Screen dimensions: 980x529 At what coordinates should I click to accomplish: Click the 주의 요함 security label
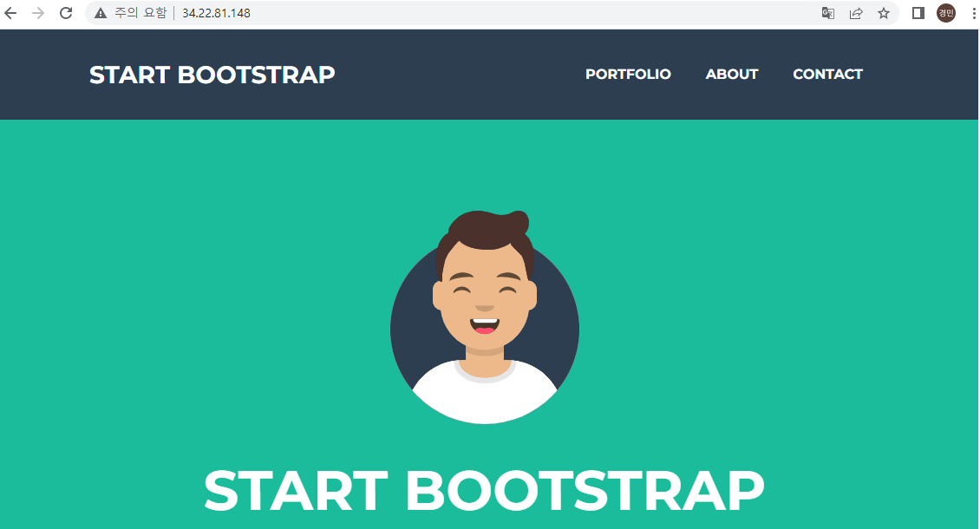pos(140,12)
